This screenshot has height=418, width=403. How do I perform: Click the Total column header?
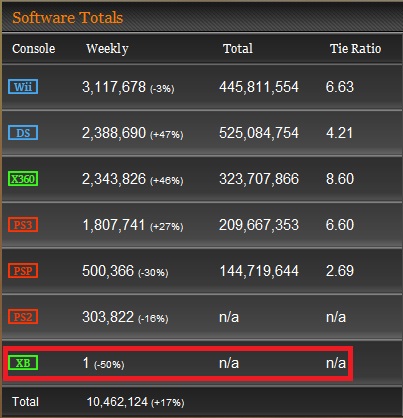[x=238, y=49]
